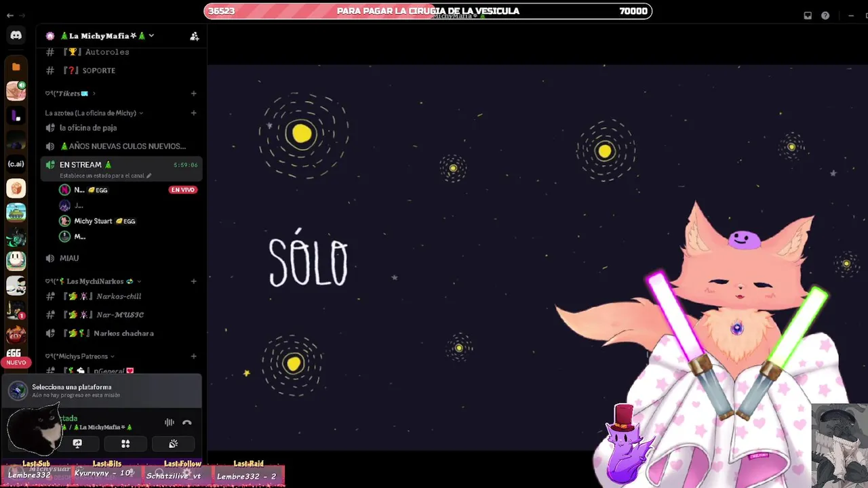Click the black cat avatar overlay
Viewport: 868px width, 488px height.
(x=35, y=430)
